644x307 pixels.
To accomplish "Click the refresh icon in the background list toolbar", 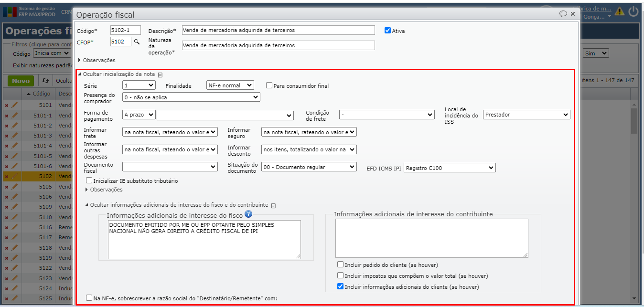I will click(45, 81).
